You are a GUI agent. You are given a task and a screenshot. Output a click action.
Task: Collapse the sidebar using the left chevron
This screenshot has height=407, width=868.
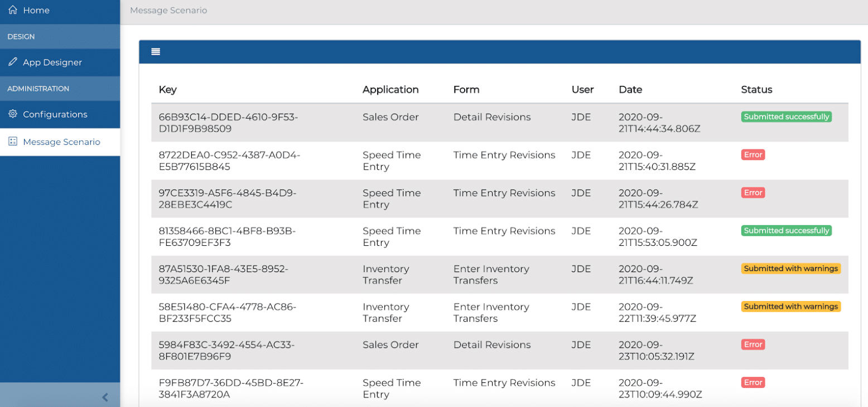pos(105,397)
